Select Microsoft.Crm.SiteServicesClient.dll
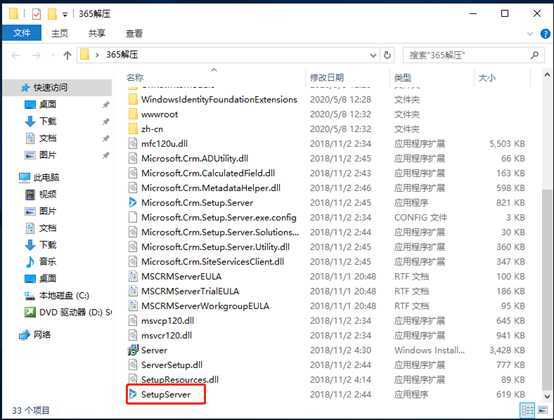 (213, 262)
